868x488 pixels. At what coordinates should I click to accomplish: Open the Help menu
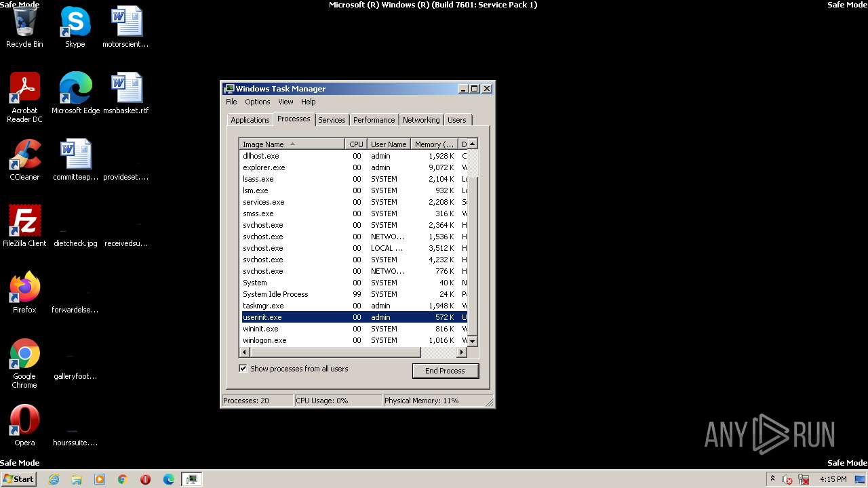coord(309,102)
